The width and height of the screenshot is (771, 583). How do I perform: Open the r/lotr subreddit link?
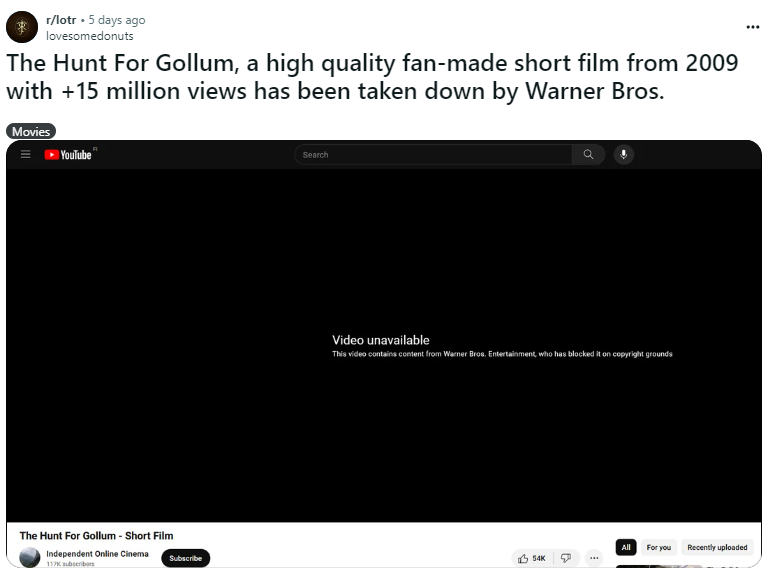point(61,20)
